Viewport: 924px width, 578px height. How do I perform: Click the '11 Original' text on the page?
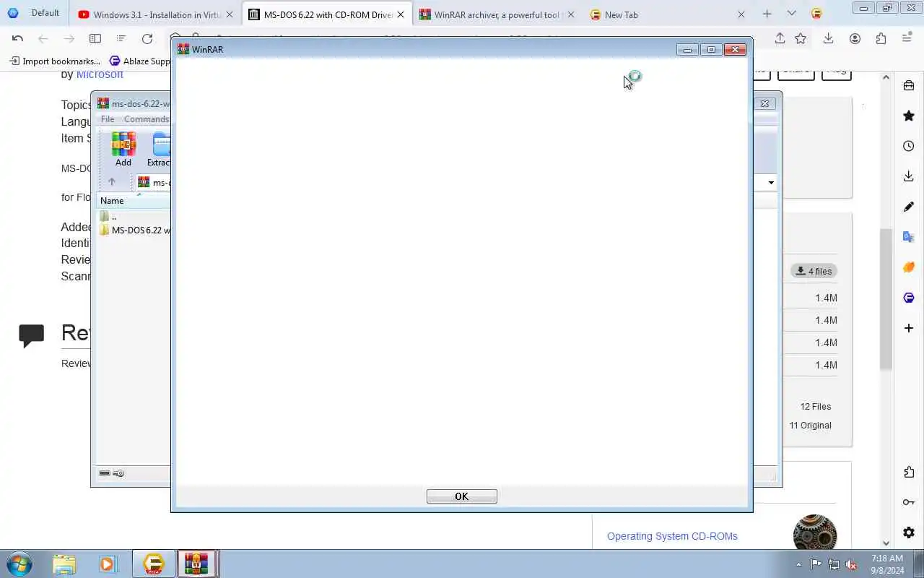[x=810, y=425]
